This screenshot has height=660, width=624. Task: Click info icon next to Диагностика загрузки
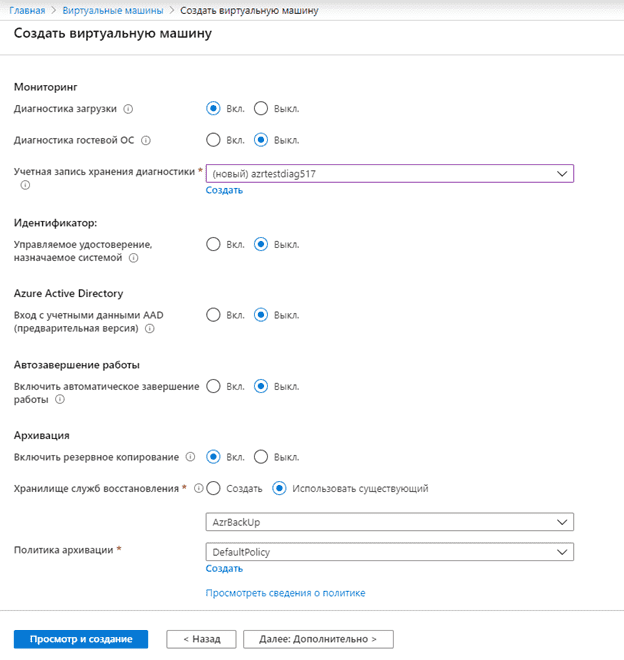pyautogui.click(x=128, y=109)
